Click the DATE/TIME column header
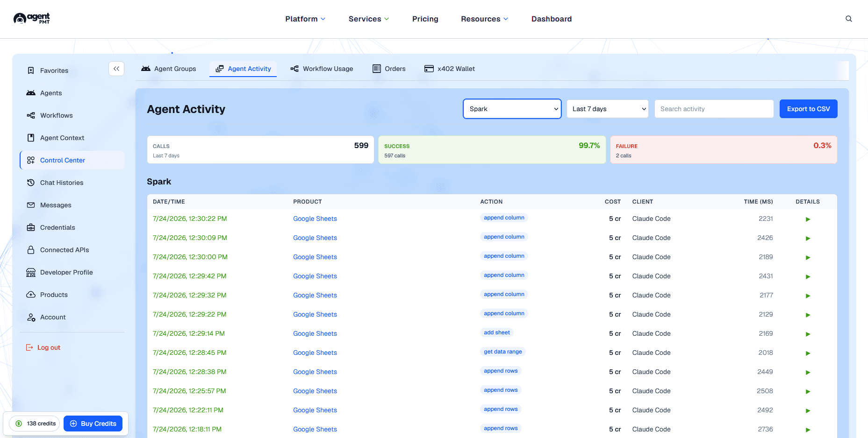The image size is (868, 438). (169, 202)
